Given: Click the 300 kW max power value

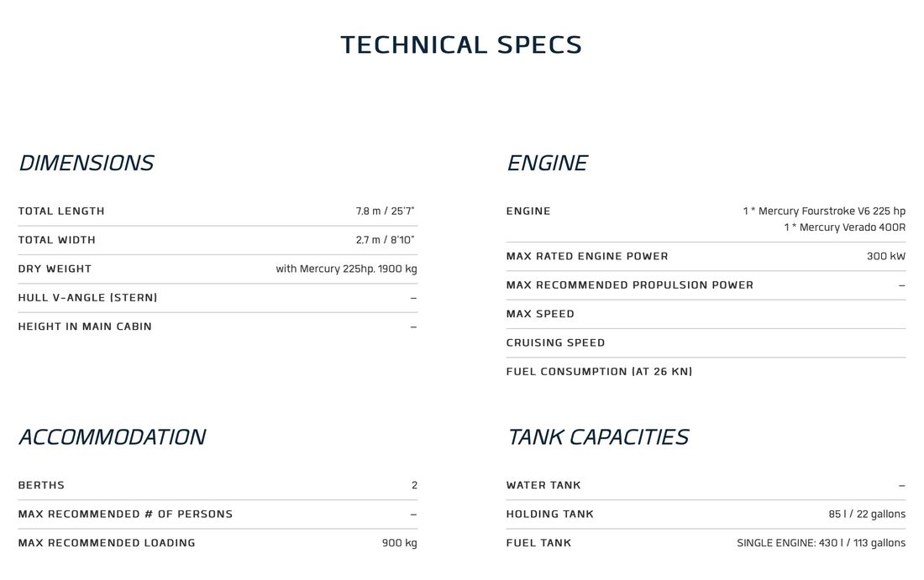Looking at the screenshot, I should (885, 256).
